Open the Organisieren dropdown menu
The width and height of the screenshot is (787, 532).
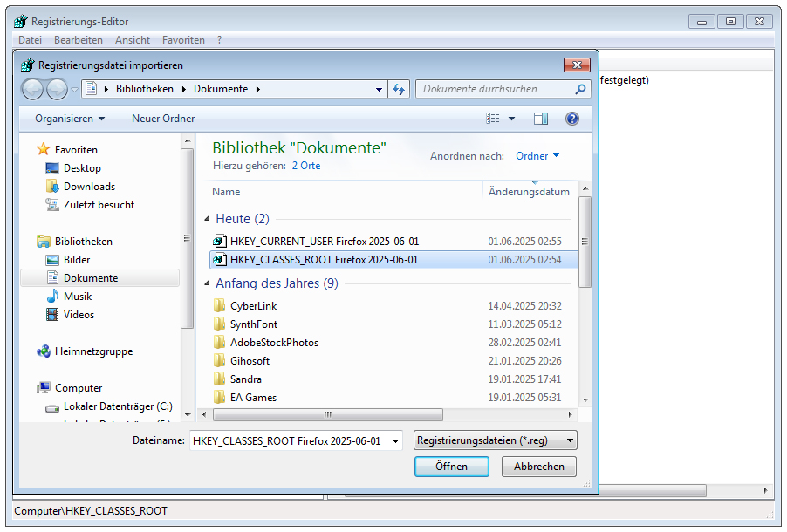point(70,119)
